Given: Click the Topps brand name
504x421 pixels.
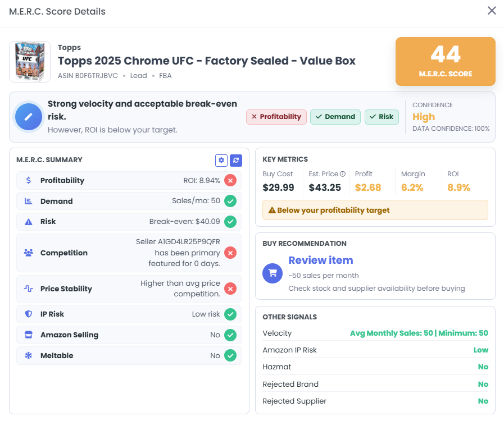Looking at the screenshot, I should 69,48.
